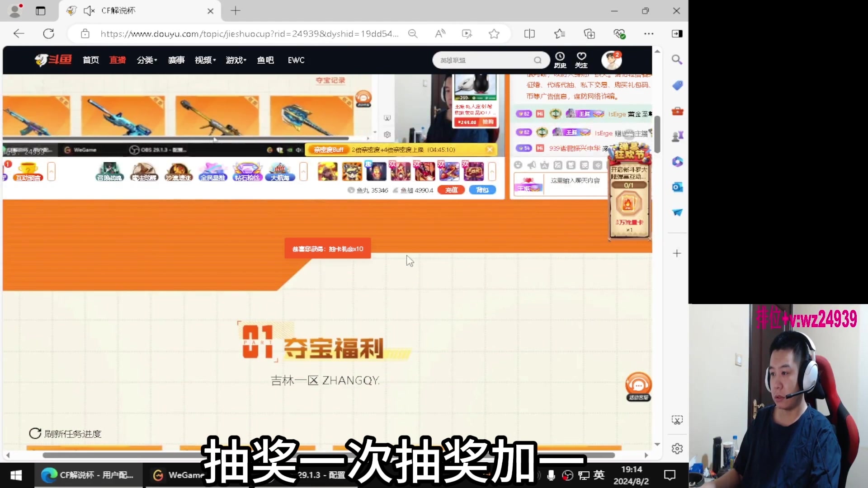Image resolution: width=868 pixels, height=488 pixels.
Task: Open Outlook from the Edge sidebar
Action: click(x=677, y=187)
